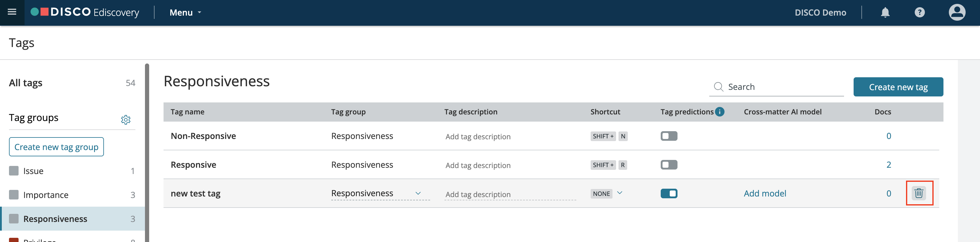Open docs count for new test tag
980x242 pixels.
click(x=889, y=193)
